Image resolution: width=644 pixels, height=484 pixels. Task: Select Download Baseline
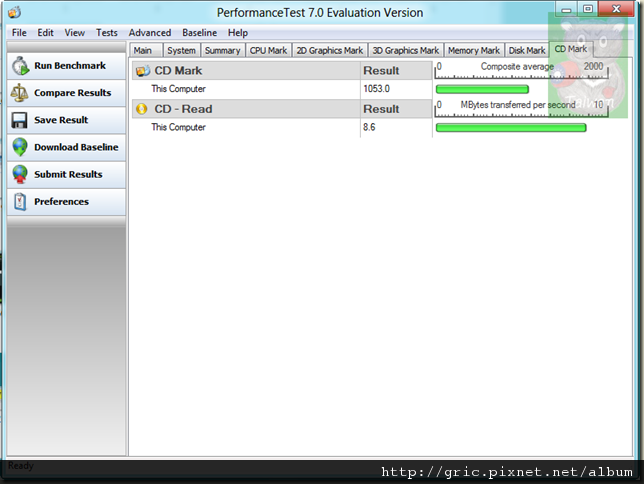click(67, 147)
